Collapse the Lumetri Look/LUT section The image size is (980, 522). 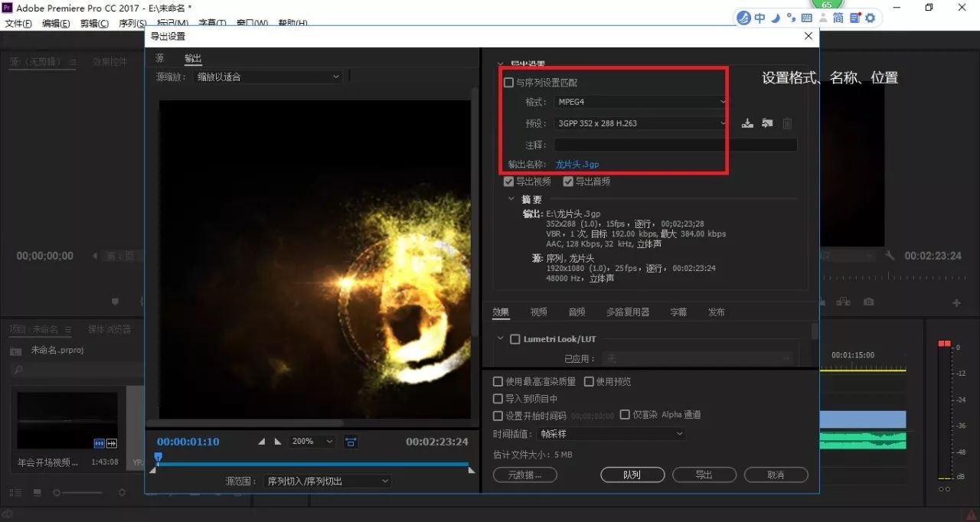501,339
